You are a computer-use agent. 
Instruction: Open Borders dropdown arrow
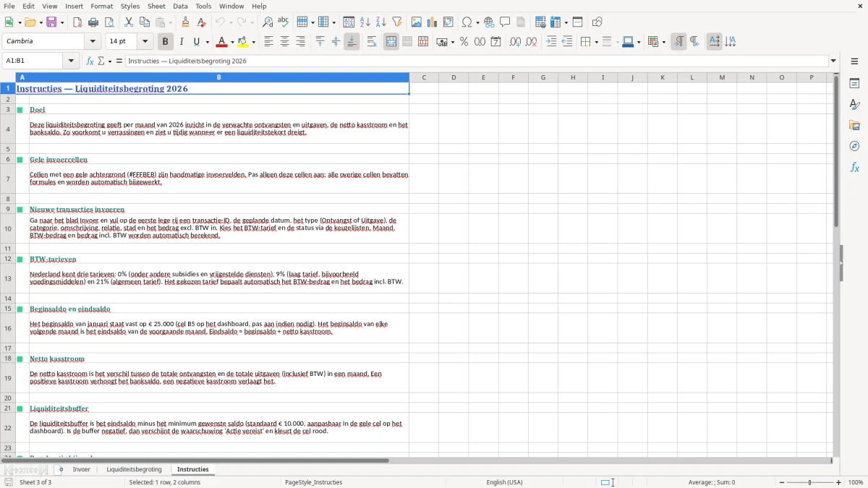[595, 42]
